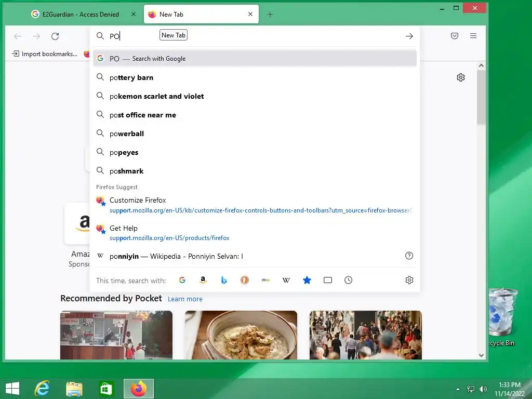Image resolution: width=532 pixels, height=399 pixels.
Task: Go forward with the right arrow
Action: click(x=36, y=36)
